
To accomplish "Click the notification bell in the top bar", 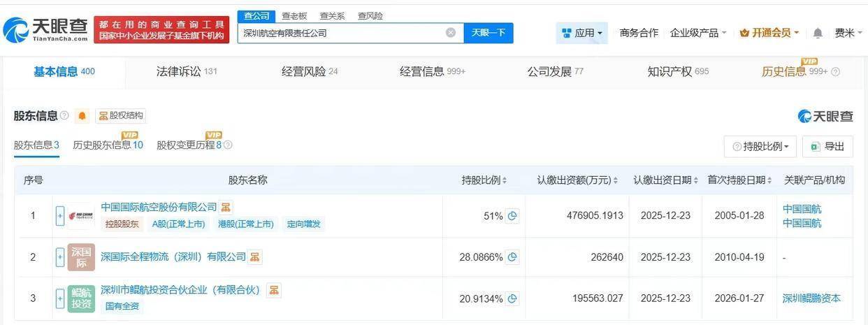I will (x=818, y=33).
